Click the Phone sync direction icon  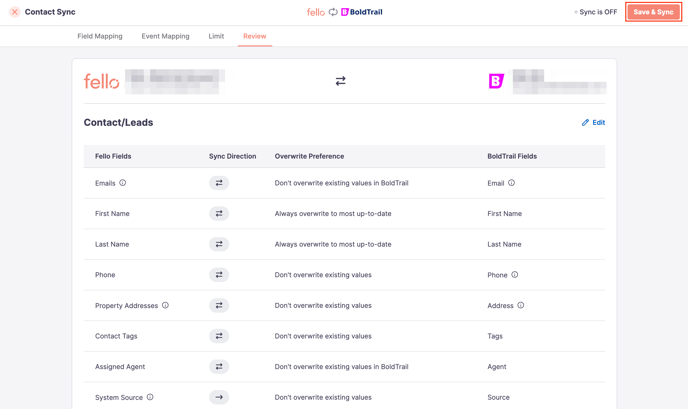pyautogui.click(x=219, y=275)
